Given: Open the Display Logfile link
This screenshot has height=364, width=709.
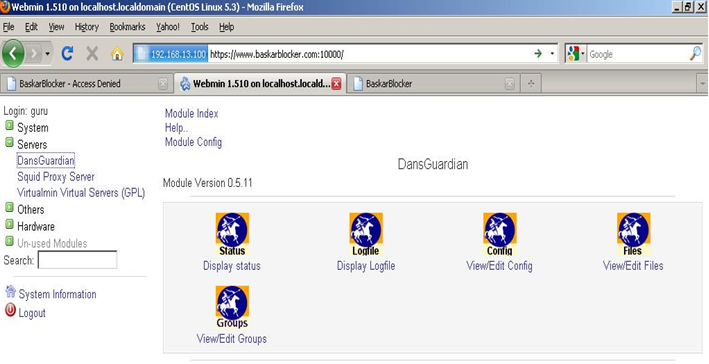Looking at the screenshot, I should (x=366, y=266).
